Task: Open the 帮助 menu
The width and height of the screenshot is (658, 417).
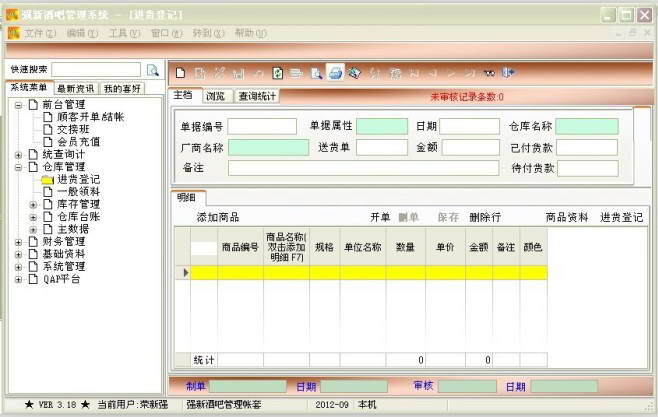Action: tap(251, 33)
